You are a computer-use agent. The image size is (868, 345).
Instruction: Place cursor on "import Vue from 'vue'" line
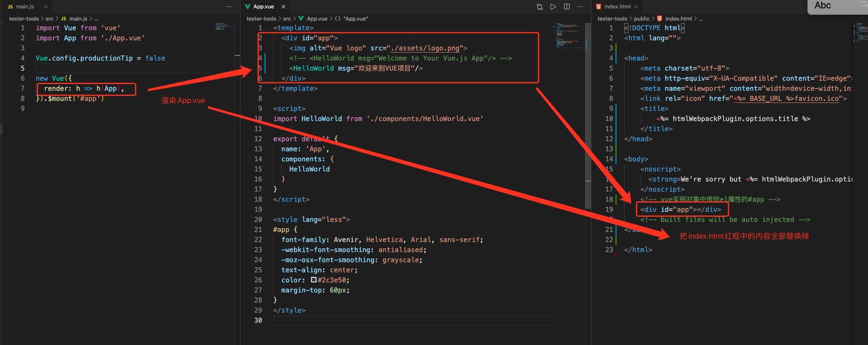(78, 28)
